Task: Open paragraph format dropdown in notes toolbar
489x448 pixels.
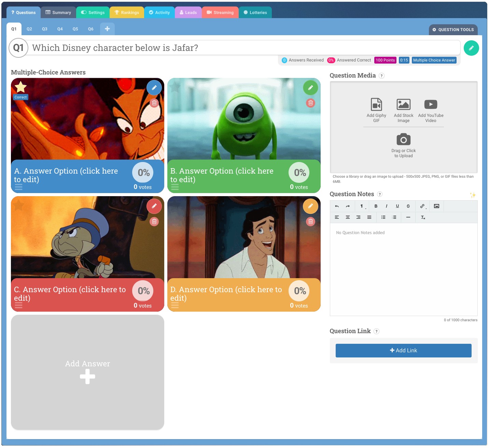Action: pyautogui.click(x=363, y=206)
